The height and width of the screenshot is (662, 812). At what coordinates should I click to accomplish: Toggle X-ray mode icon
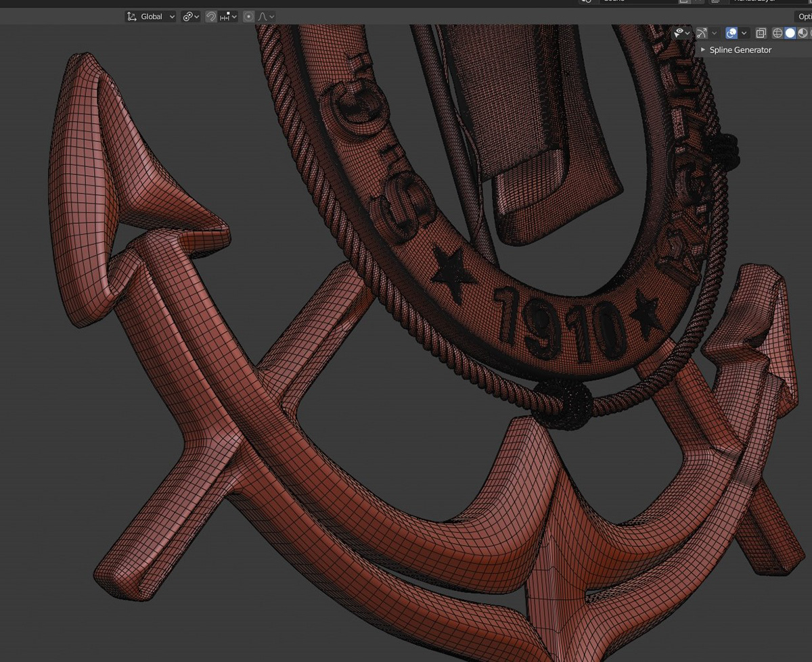tap(761, 32)
